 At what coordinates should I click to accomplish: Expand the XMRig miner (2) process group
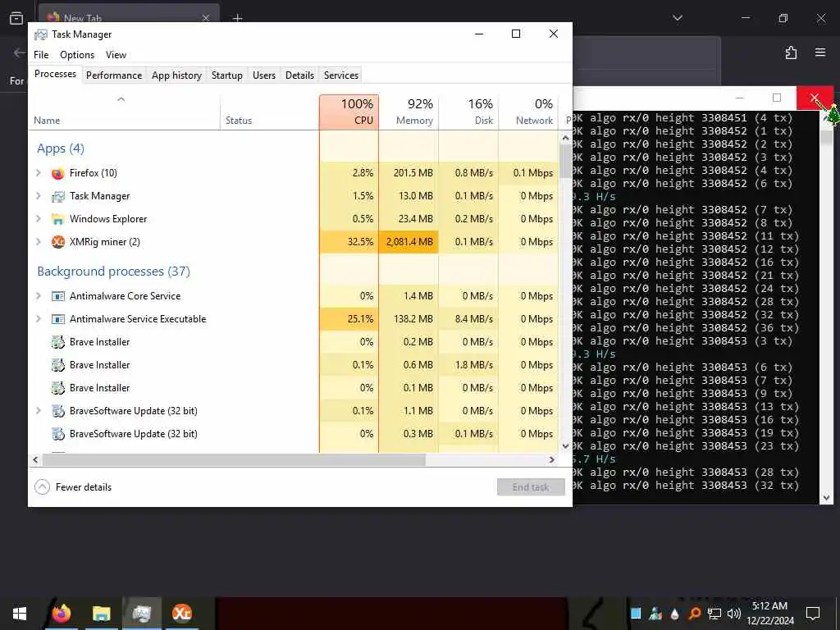38,242
